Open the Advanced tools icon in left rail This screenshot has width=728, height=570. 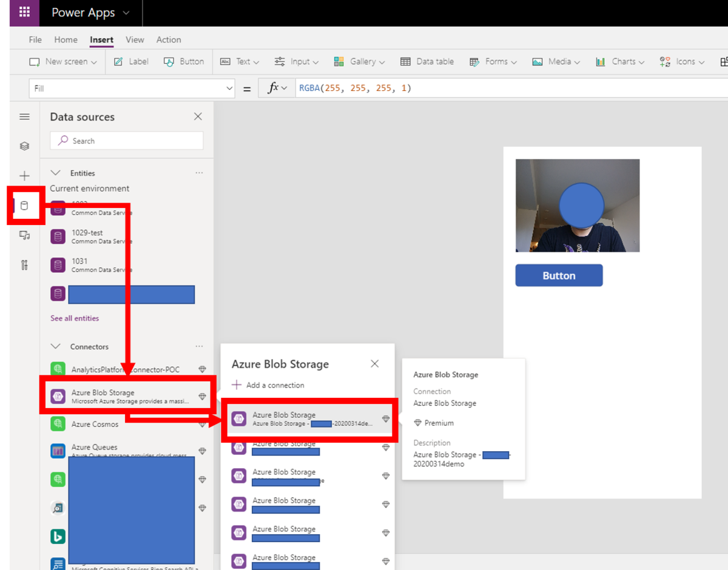[x=24, y=265]
